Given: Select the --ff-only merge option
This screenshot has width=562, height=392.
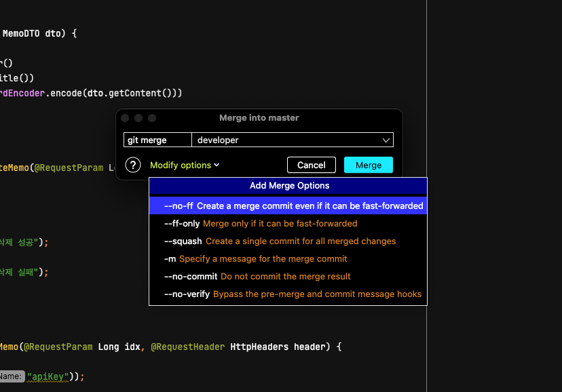Looking at the screenshot, I should (288, 223).
